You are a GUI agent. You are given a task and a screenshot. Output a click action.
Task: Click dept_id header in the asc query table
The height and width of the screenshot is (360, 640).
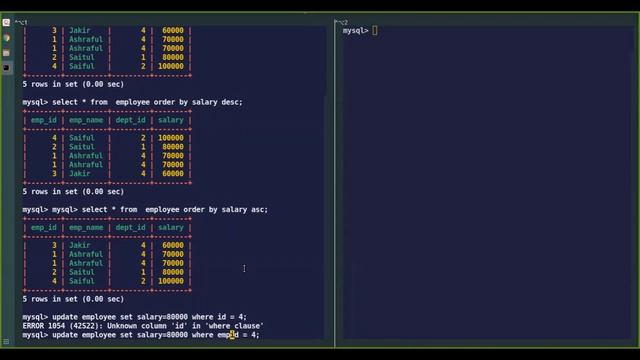131,228
